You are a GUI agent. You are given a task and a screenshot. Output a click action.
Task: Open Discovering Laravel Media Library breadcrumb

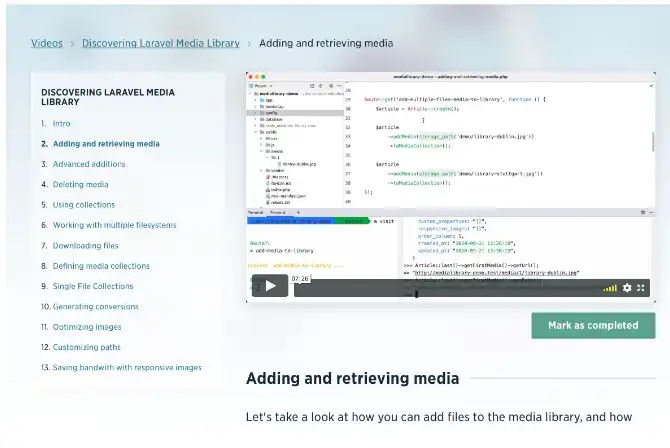point(161,43)
